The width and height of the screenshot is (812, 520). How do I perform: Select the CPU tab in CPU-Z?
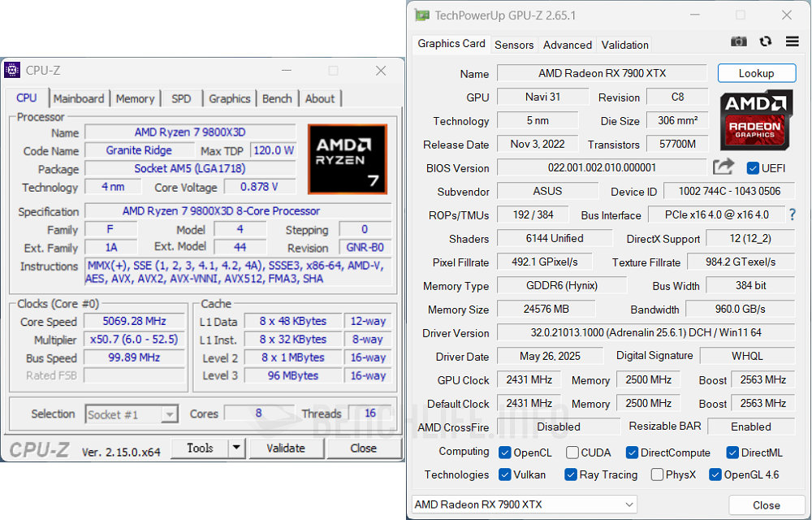[x=27, y=97]
